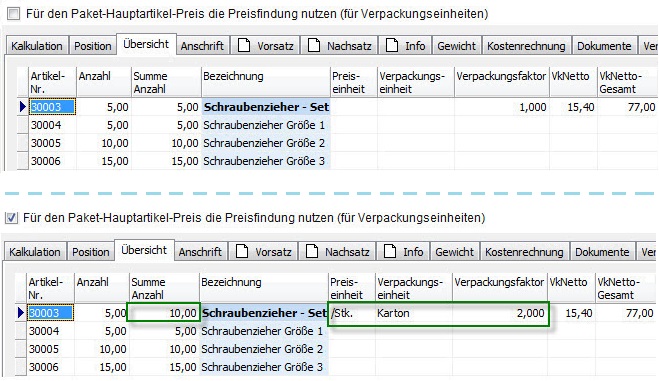
Task: Select article number 30005 in lower table
Action: (x=50, y=349)
